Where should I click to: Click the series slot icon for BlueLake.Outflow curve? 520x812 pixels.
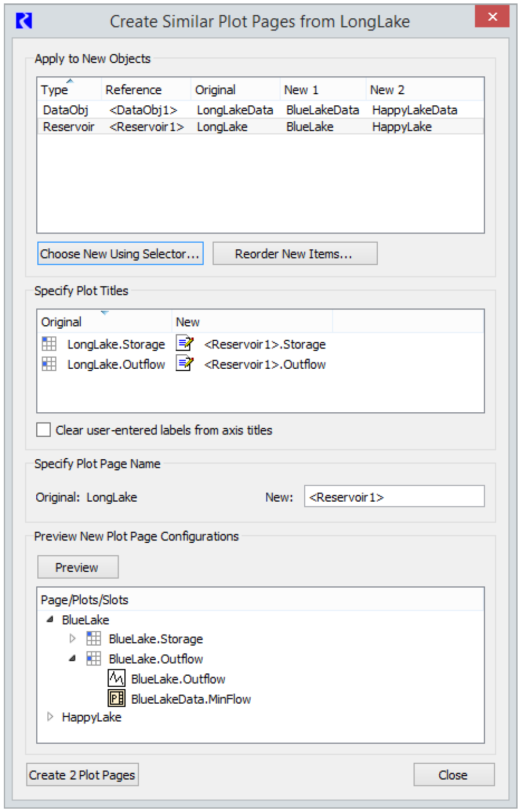click(116, 679)
